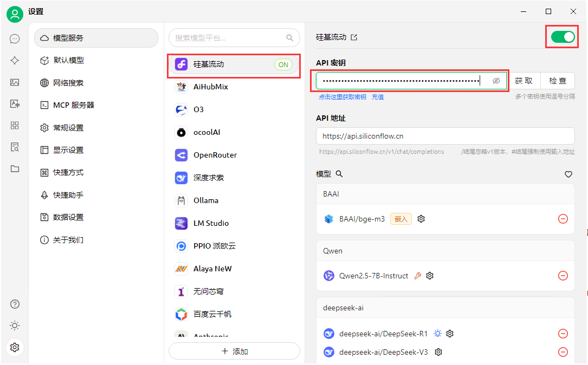Click the 检查 check key button
Screen dimensions: 588x365
558,81
